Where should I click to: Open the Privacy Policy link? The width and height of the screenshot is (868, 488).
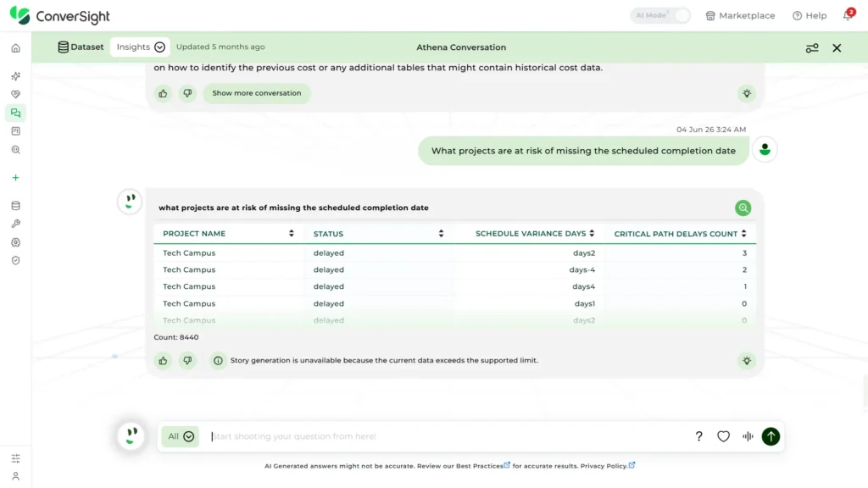(607, 466)
